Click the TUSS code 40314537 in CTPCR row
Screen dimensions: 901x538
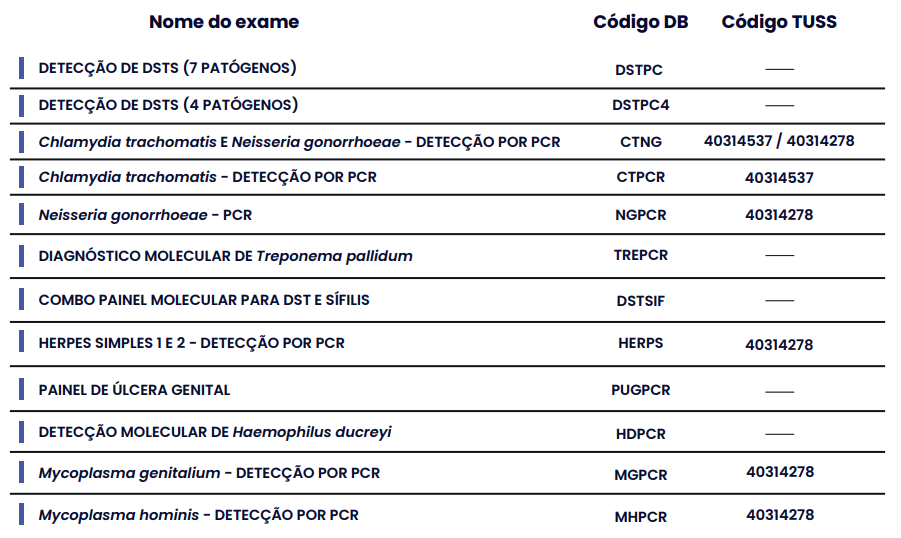click(779, 178)
